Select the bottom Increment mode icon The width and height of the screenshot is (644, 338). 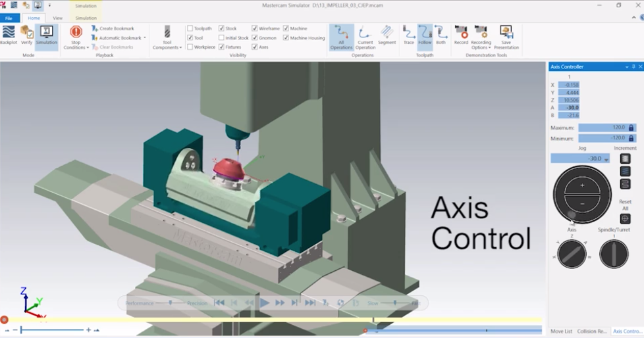click(625, 184)
